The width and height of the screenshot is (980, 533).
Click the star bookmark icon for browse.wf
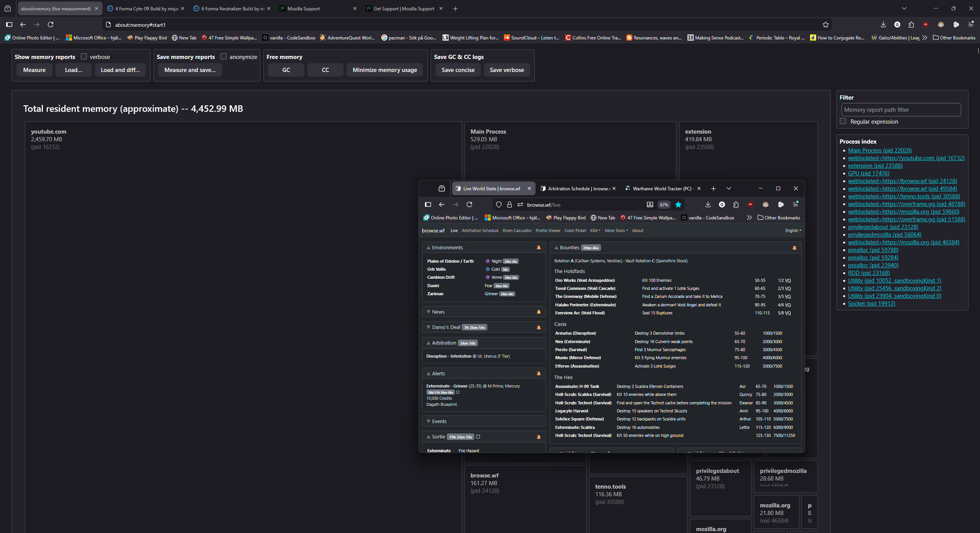(x=678, y=204)
